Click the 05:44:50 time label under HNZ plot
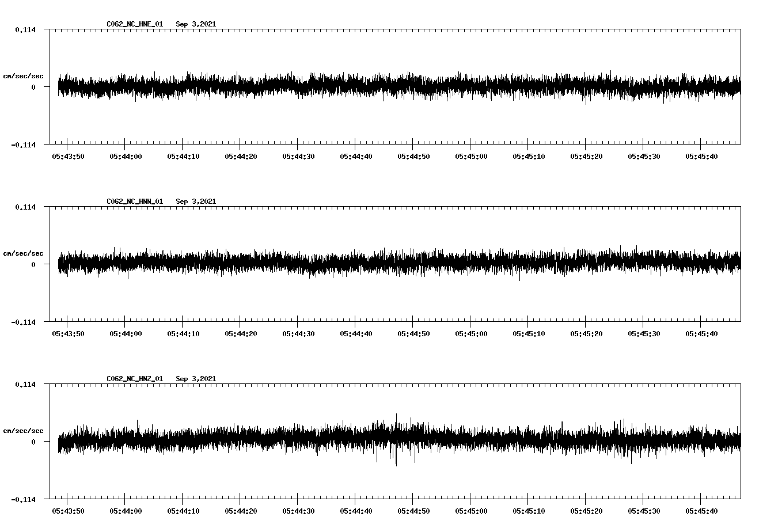 [413, 511]
